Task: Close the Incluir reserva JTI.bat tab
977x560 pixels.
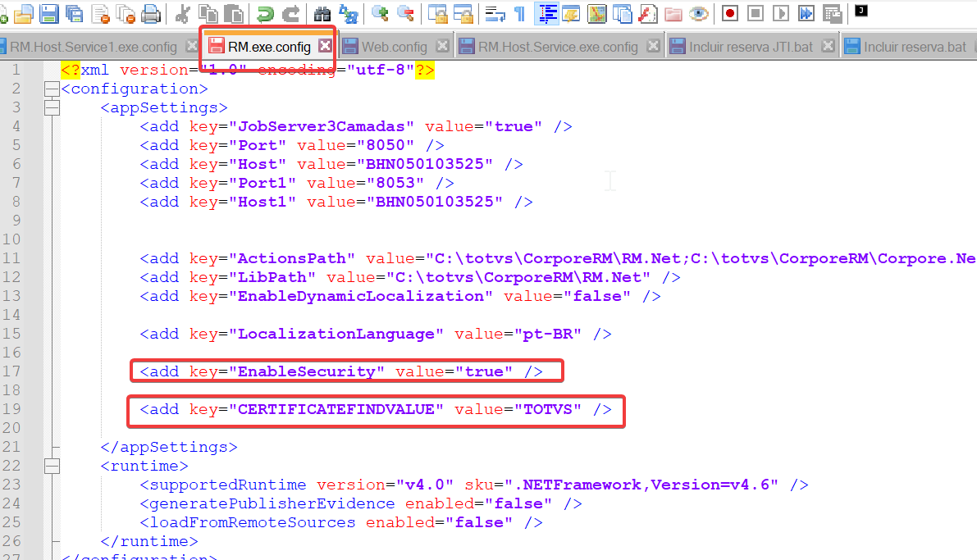Action: (828, 45)
